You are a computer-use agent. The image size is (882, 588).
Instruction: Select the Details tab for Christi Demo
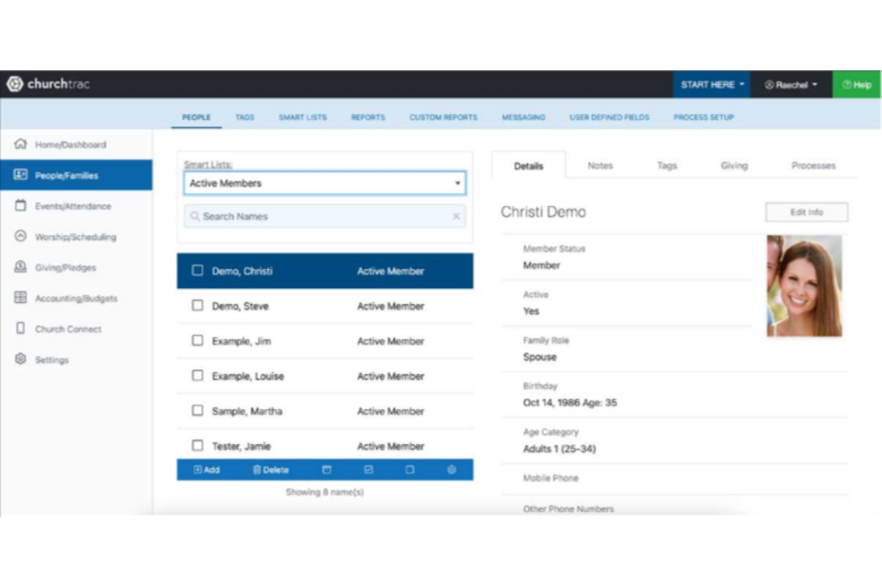pyautogui.click(x=529, y=166)
